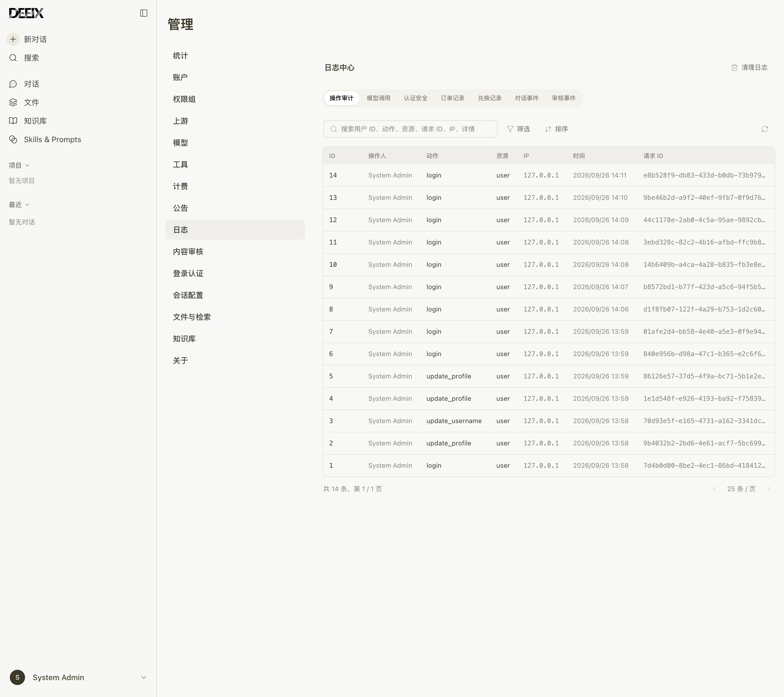Select the 操作审计 tab
Image resolution: width=784 pixels, height=697 pixels.
[x=341, y=98]
